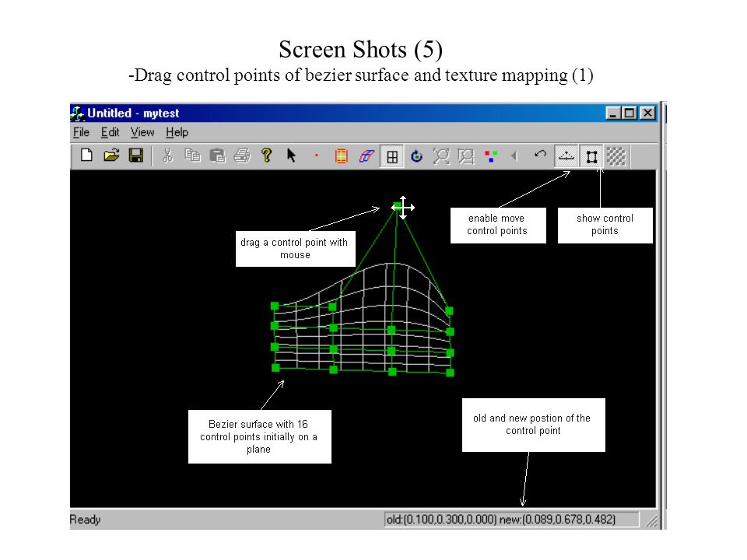Image resolution: width=747 pixels, height=560 pixels.
Task: Click the grey left triangle icon
Action: (x=514, y=156)
